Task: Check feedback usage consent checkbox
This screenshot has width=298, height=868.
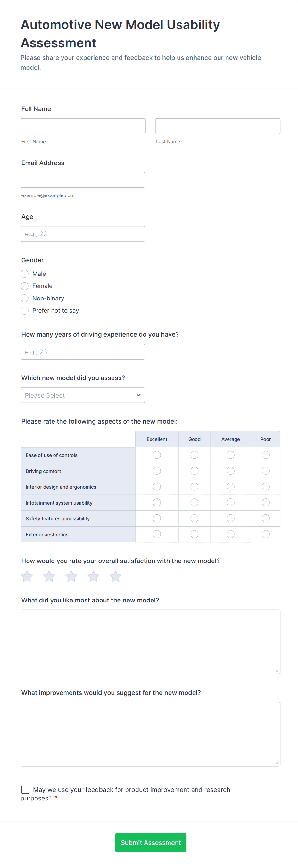Action: click(x=25, y=790)
